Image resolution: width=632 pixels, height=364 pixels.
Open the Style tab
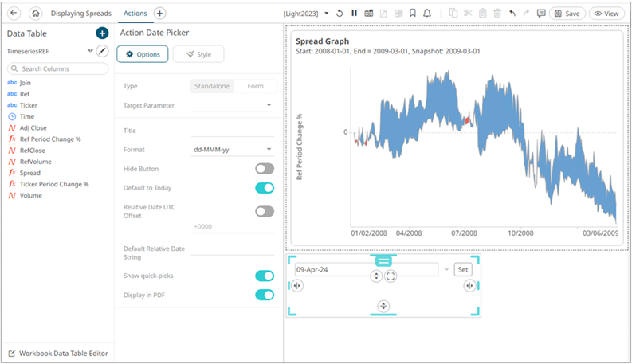pyautogui.click(x=198, y=54)
